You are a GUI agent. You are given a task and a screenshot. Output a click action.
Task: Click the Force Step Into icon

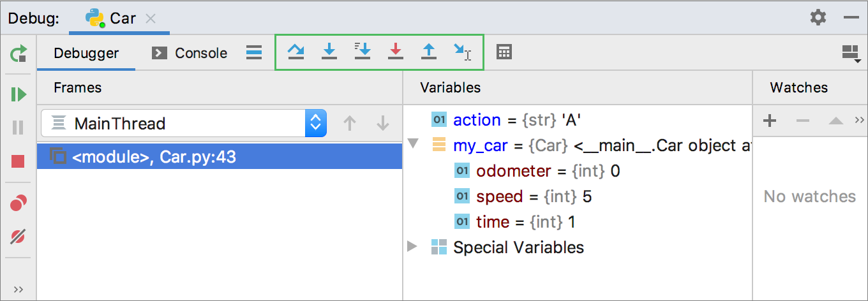396,52
